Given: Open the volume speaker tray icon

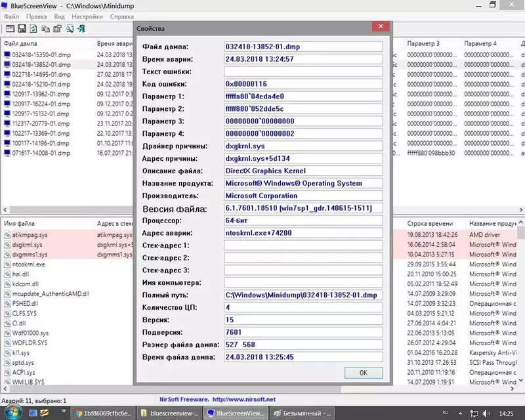Looking at the screenshot, I should [x=486, y=413].
